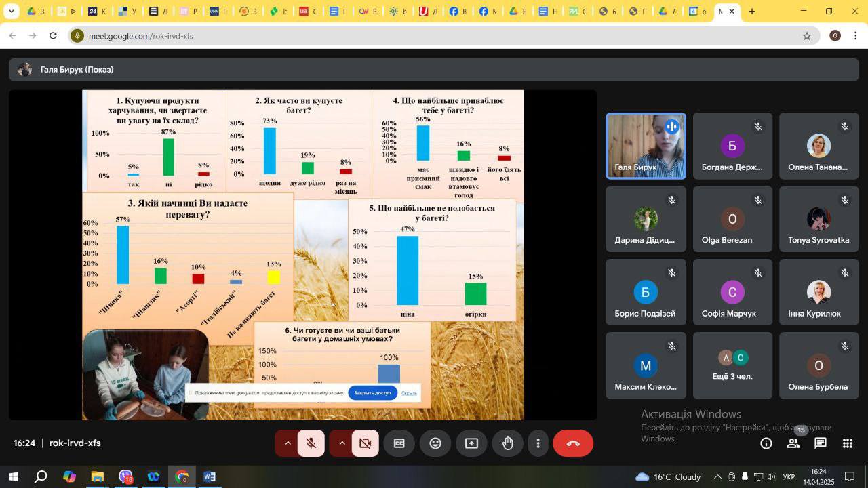Expand video settings arrow beside camera
The height and width of the screenshot is (488, 868).
click(x=342, y=443)
